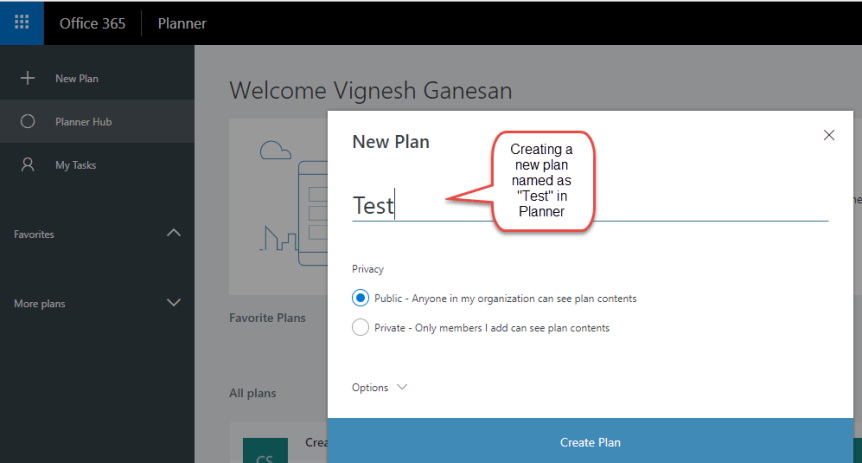Click the plus icon for New Plan
This screenshot has width=862, height=463.
(28, 78)
